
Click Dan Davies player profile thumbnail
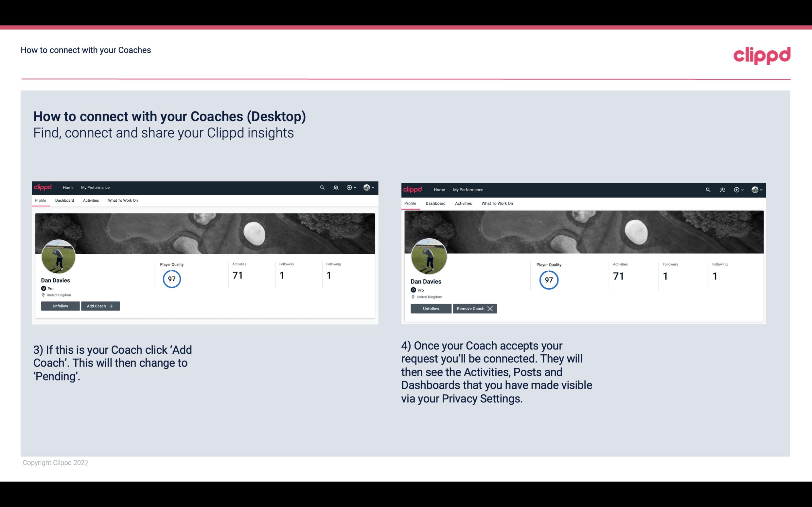pos(59,256)
